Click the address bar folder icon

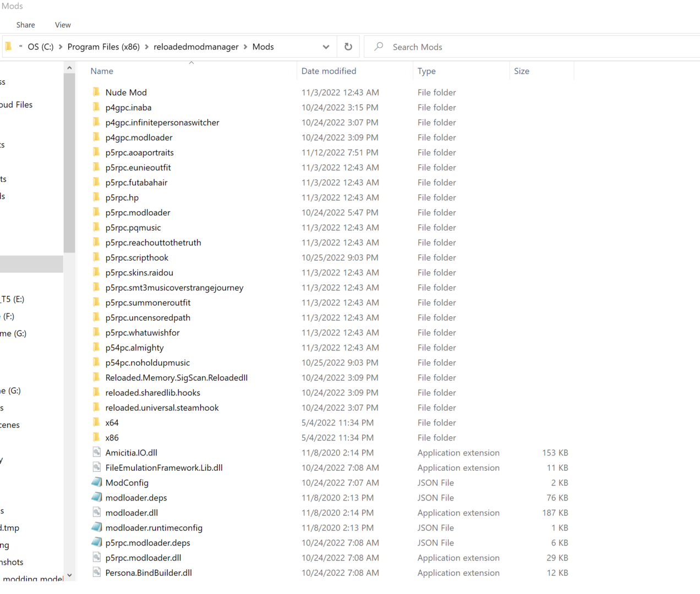8,47
